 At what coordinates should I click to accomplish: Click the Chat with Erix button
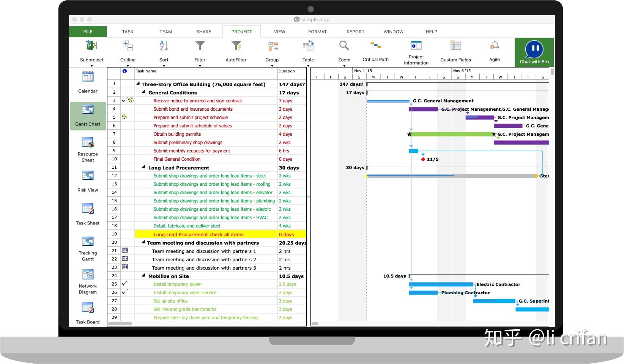534,52
